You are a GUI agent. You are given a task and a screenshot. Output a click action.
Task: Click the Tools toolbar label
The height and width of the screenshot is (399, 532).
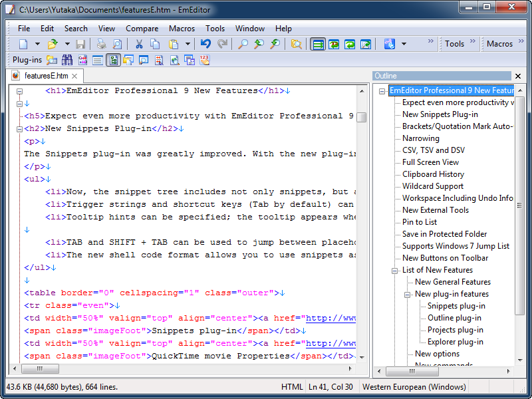click(454, 44)
